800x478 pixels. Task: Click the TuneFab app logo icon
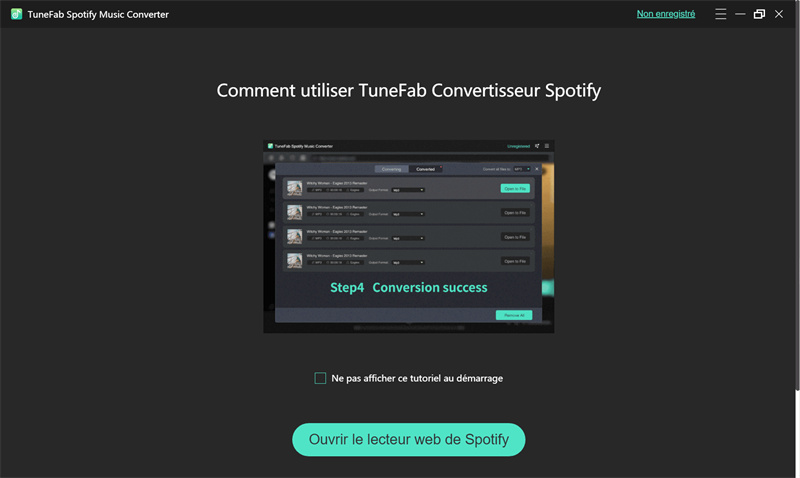[16, 14]
